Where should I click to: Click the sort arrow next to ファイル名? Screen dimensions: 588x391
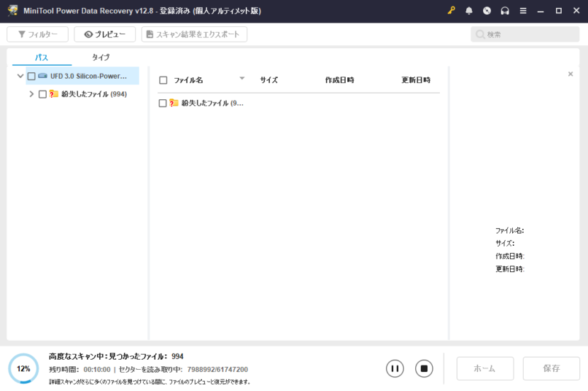[x=242, y=79]
